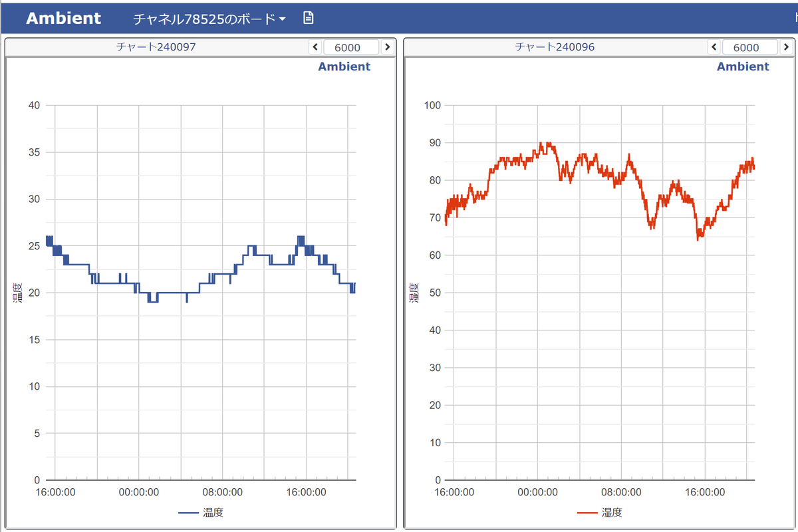Select the チャート240096 panel title
This screenshot has width=798, height=532.
click(555, 47)
